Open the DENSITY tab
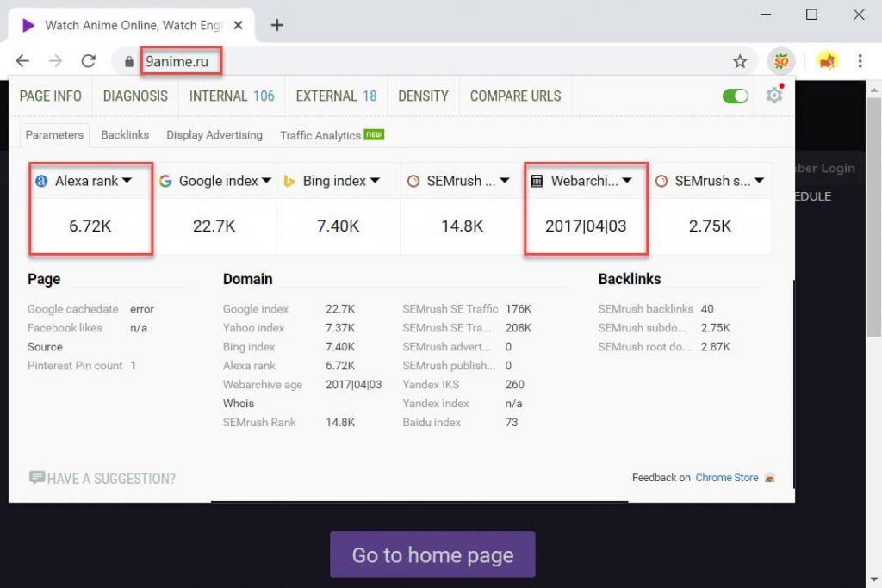This screenshot has width=882, height=588. 424,96
